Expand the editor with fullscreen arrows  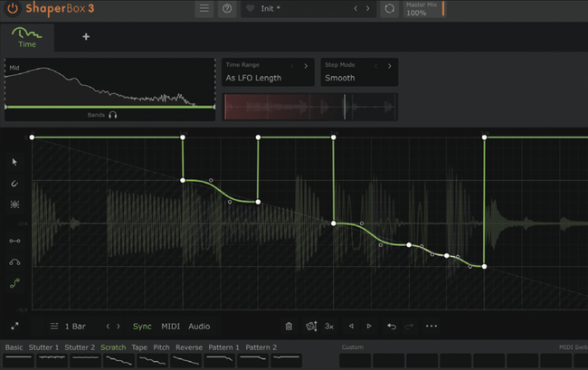point(14,327)
